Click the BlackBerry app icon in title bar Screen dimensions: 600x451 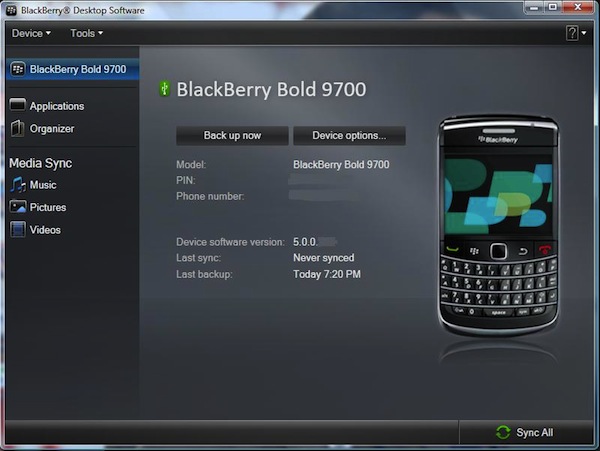point(11,10)
